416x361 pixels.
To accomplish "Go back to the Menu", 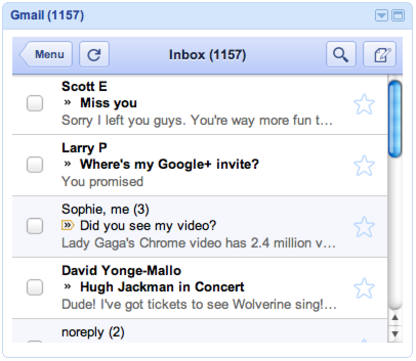I will (46, 55).
